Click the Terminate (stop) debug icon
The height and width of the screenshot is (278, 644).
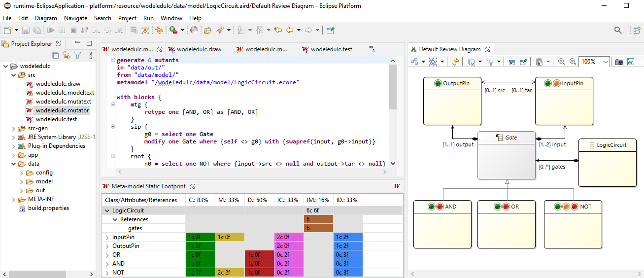[x=73, y=30]
